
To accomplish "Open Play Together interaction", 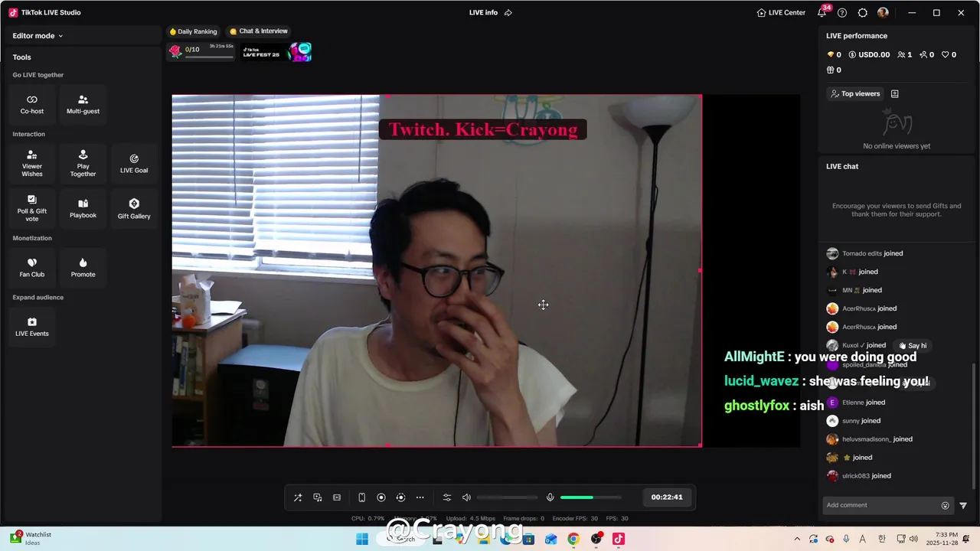I will [x=83, y=163].
